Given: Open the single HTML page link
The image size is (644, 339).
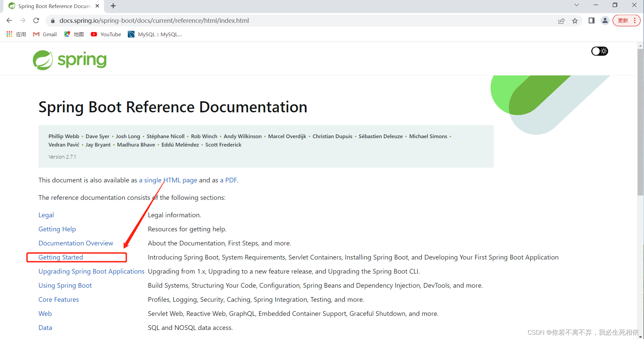Looking at the screenshot, I should pos(168,180).
